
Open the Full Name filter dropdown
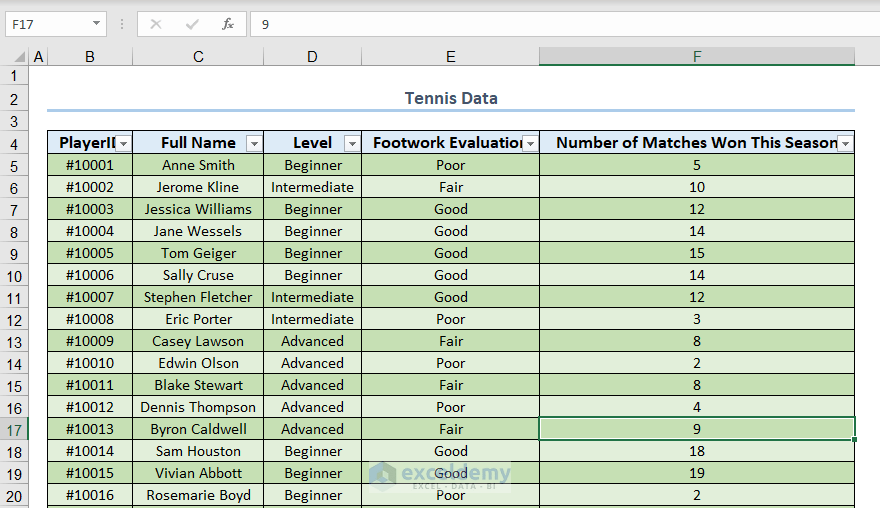[x=254, y=144]
